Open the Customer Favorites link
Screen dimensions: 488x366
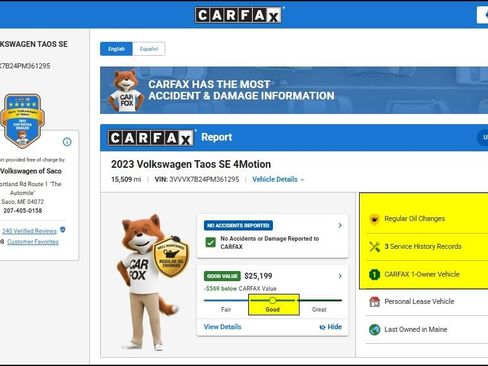tap(33, 242)
